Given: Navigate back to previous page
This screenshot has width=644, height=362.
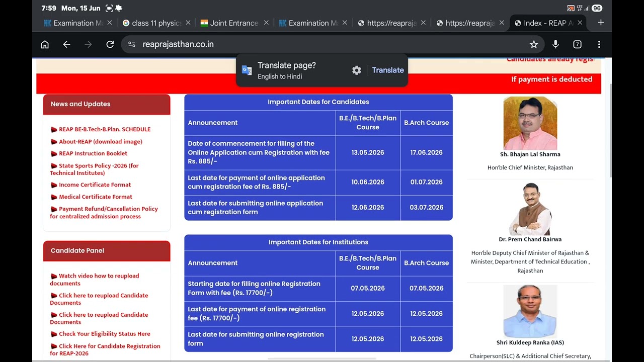Looking at the screenshot, I should pos(66,44).
